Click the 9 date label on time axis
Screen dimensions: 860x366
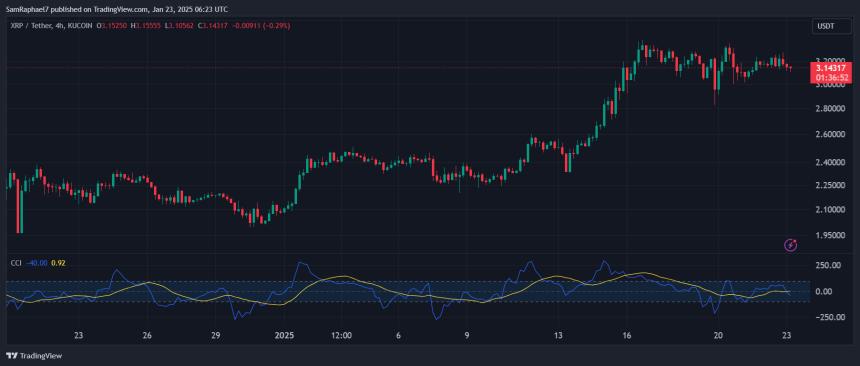(467, 335)
